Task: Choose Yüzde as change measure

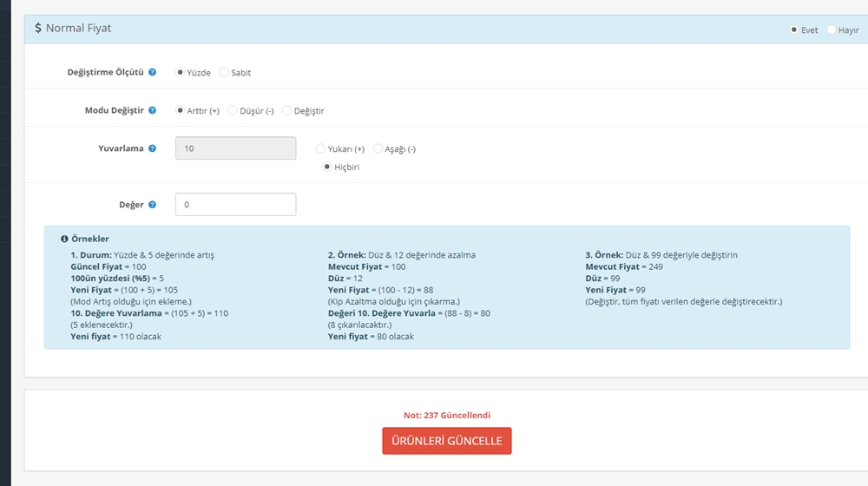Action: (180, 72)
